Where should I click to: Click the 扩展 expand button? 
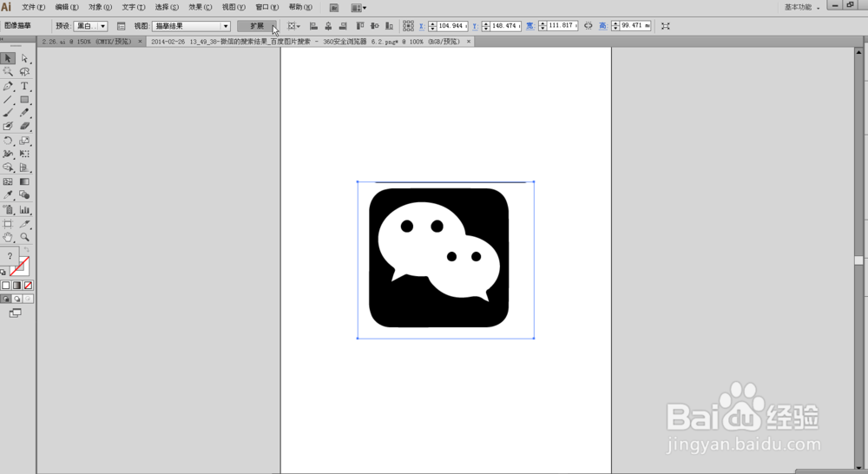[257, 26]
